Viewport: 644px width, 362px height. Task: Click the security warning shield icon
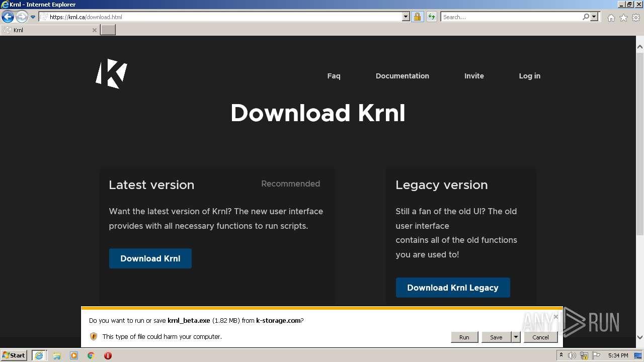(x=93, y=336)
